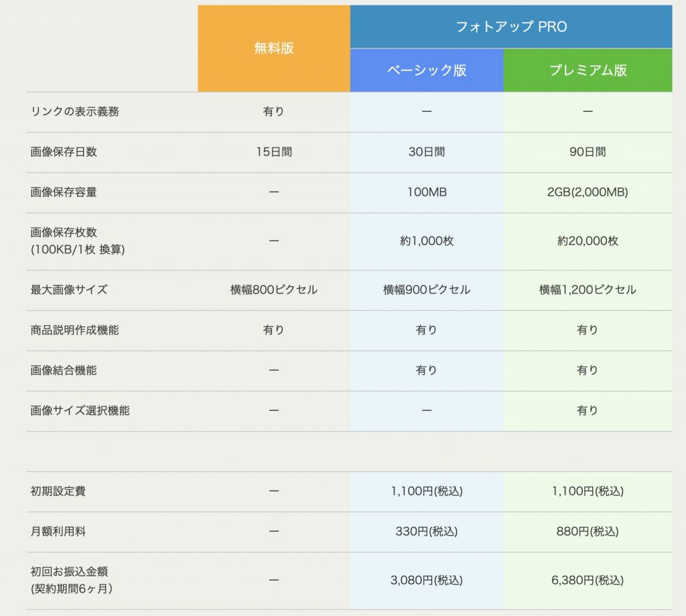Viewport: 686px width, 616px height.
Task: Click 1,100円(税込) in プレミアム版 column
Action: coord(588,491)
